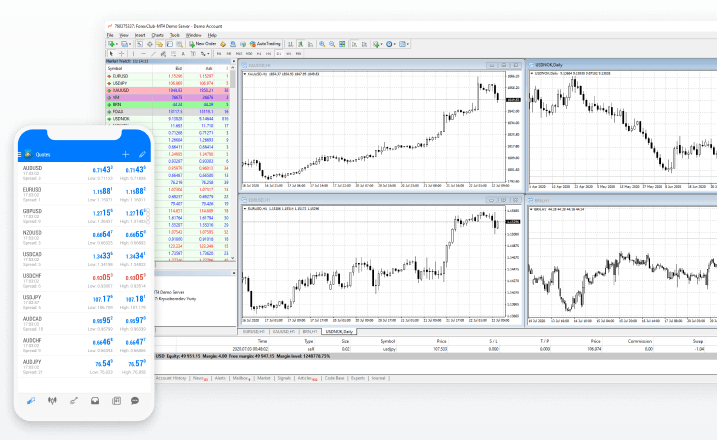The width and height of the screenshot is (717, 440).
Task: Select the Trendline drawing tool
Action: (154, 54)
